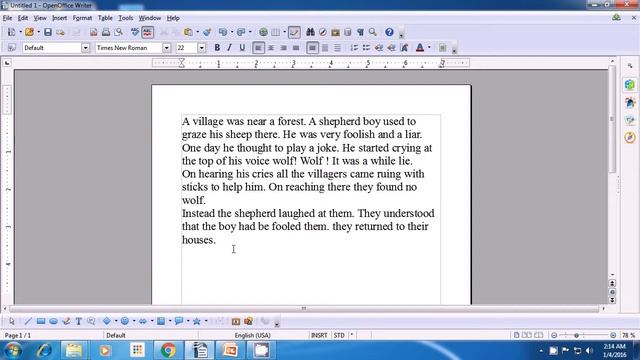Expand Basic Shapes dropdown arrow
This screenshot has height=360, width=640.
(x=116, y=321)
